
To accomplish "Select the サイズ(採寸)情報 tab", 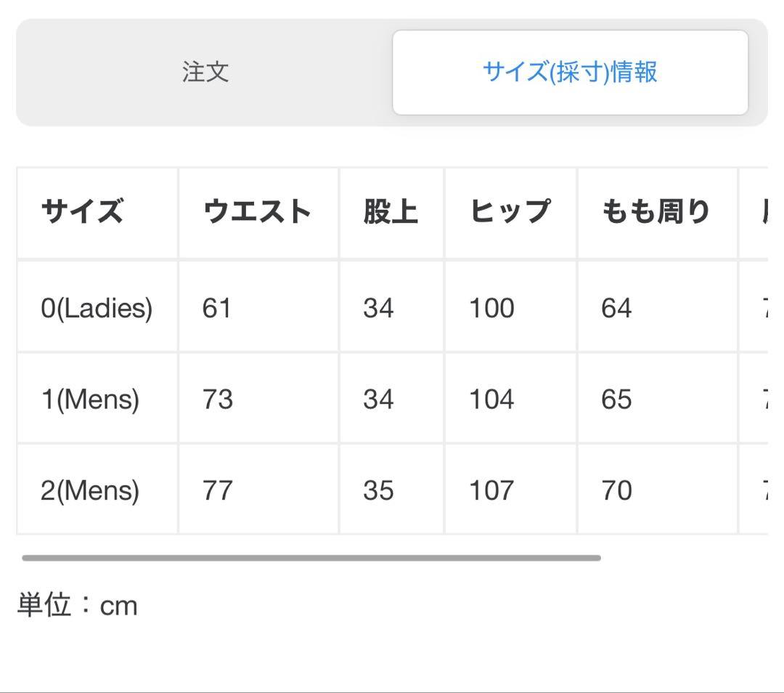I will coord(571,73).
